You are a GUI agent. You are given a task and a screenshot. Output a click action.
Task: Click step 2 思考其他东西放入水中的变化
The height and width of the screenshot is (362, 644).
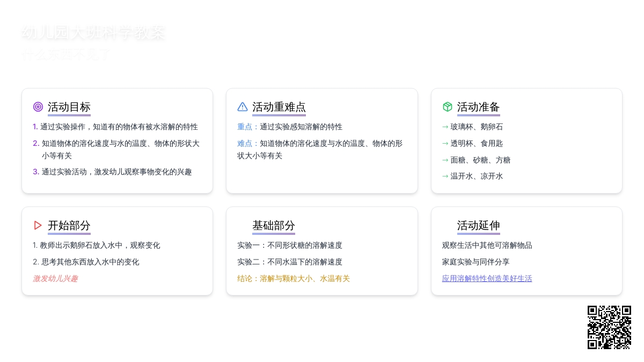tap(86, 262)
